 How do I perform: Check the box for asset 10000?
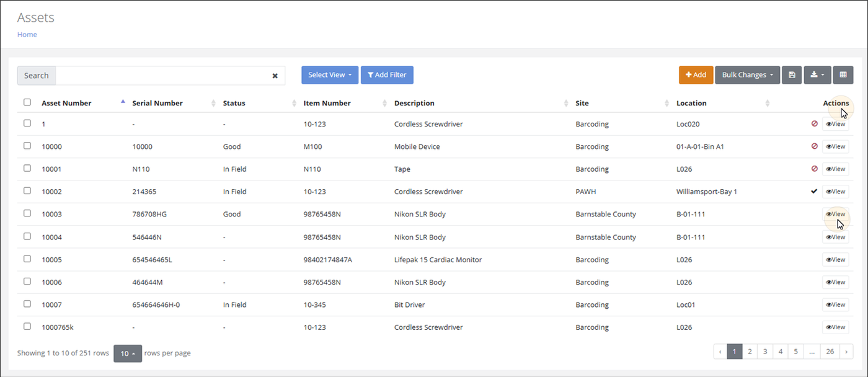27,146
